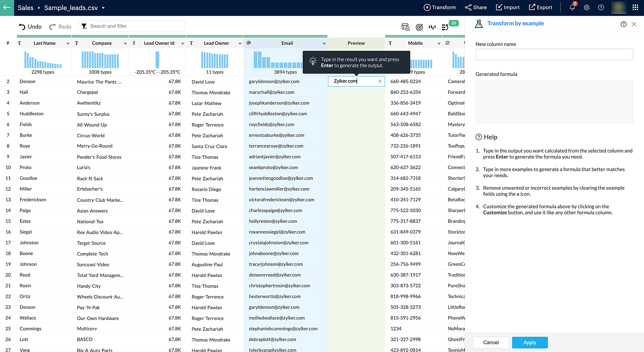The height and width of the screenshot is (352, 644).
Task: Open the ruleset history icon
Action: (445, 27)
